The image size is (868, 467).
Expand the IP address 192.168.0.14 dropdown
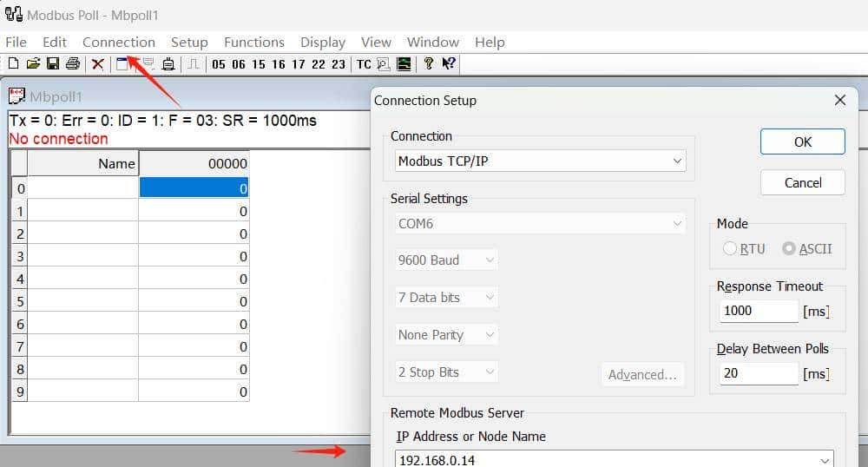[x=825, y=460]
